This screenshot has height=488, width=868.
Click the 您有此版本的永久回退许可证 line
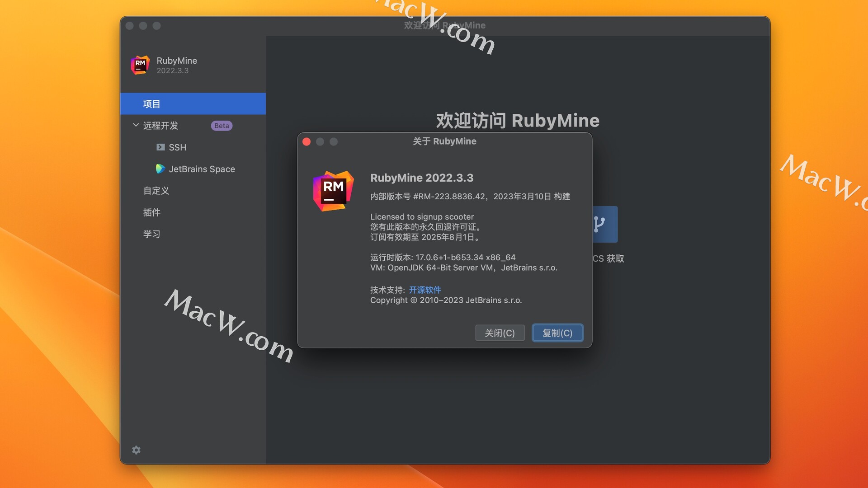[425, 227]
